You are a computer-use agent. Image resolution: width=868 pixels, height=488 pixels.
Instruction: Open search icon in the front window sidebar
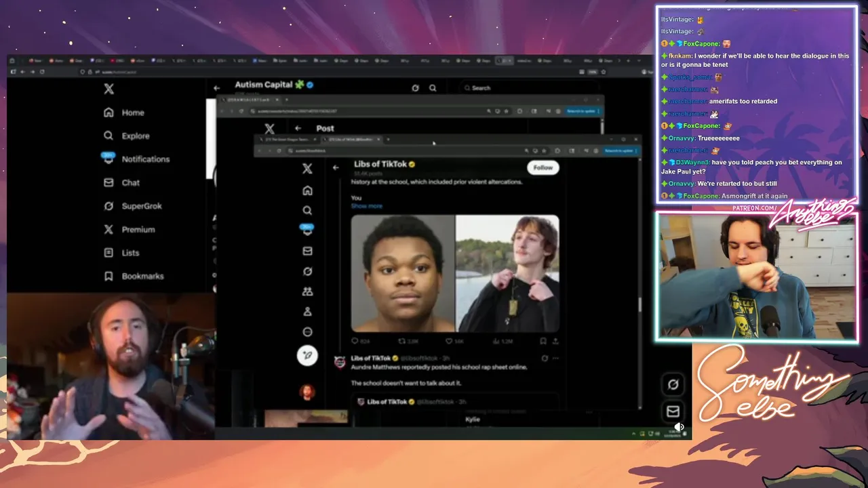click(x=307, y=211)
